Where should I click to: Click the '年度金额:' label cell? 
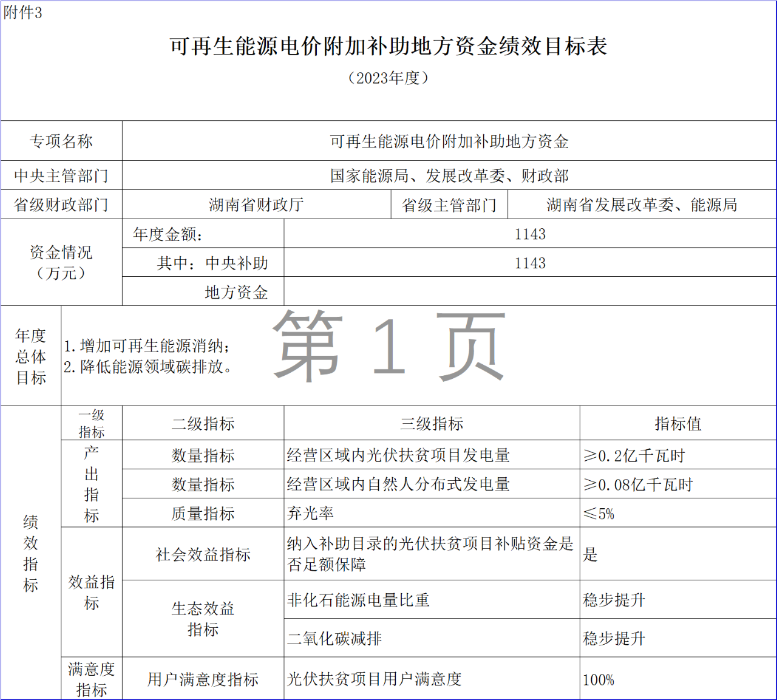click(203, 234)
